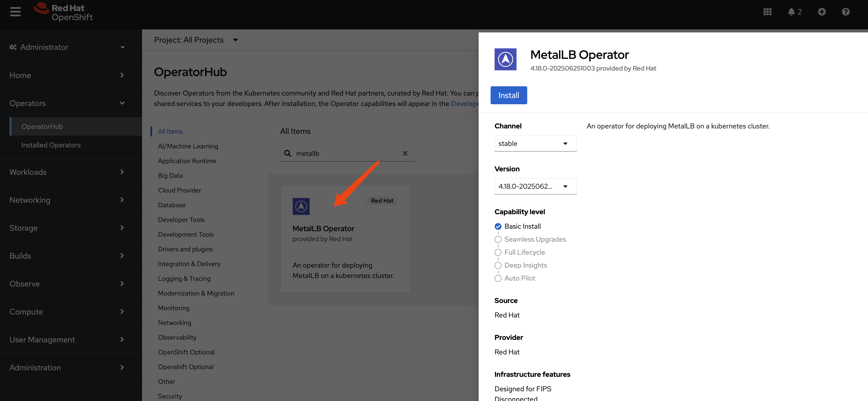Open the Version 4.18.0 dropdown
The height and width of the screenshot is (401, 868).
click(535, 186)
